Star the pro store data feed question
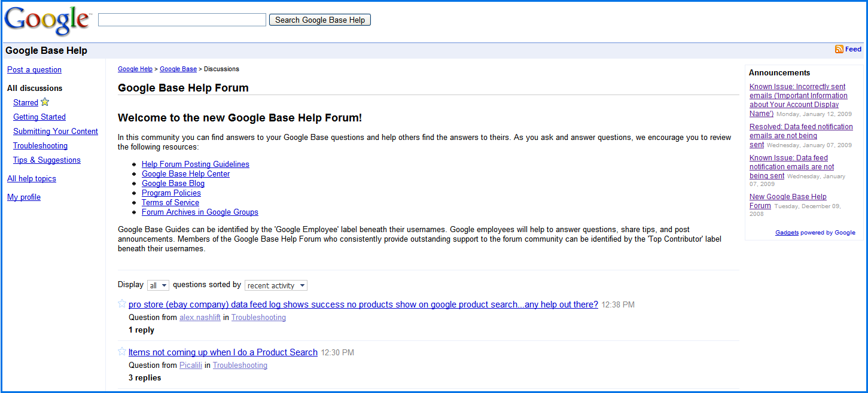 tap(122, 304)
